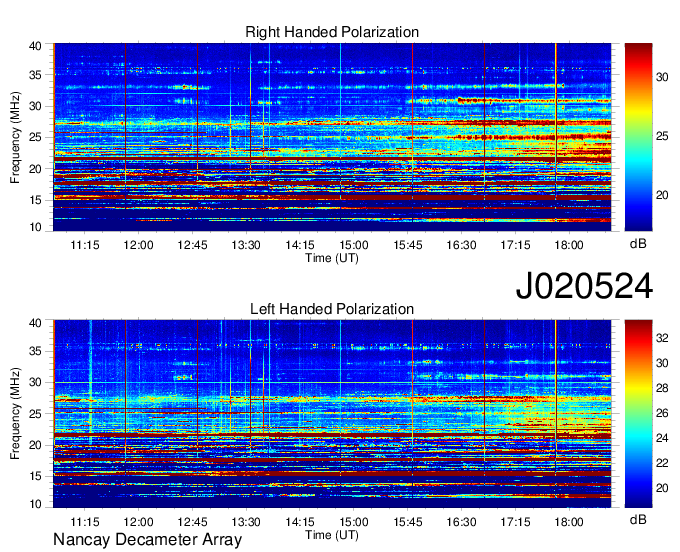
Task: Click the 16:30 time tick of Right Handed plot
Action: pyautogui.click(x=461, y=245)
